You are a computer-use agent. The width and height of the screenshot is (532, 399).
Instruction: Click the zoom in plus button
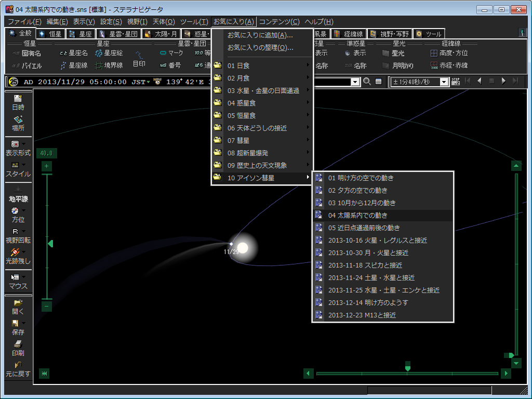pos(46,166)
